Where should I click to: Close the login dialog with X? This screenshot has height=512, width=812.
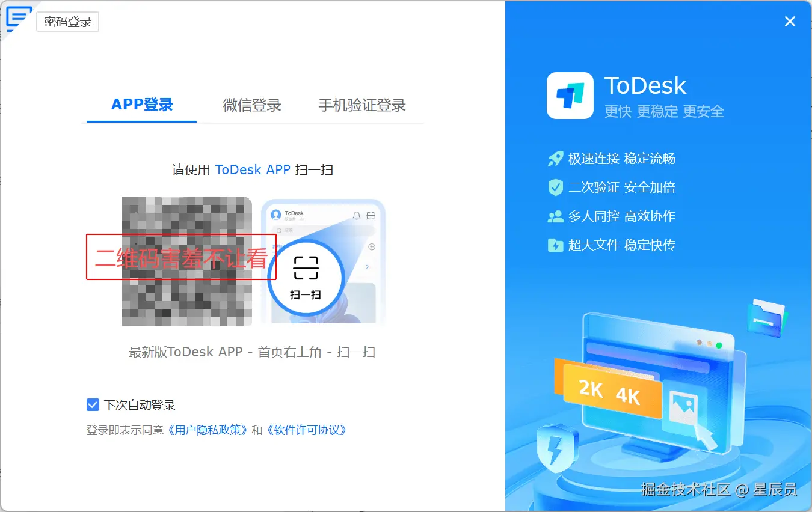tap(790, 22)
